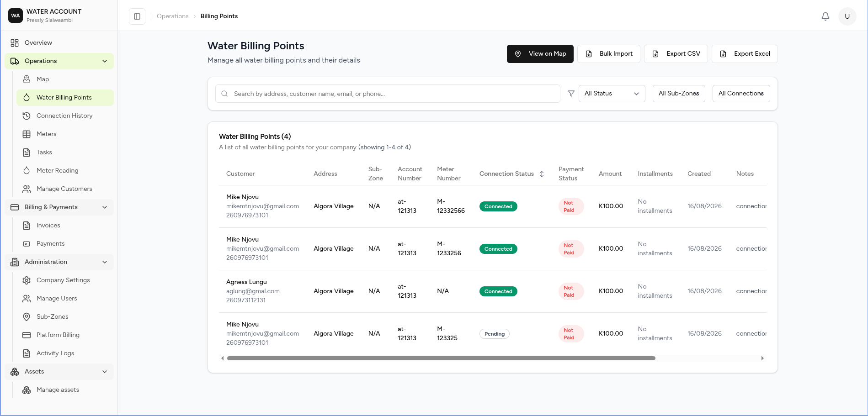Click the WA logo badge
This screenshot has width=868, height=416.
pyautogui.click(x=16, y=16)
